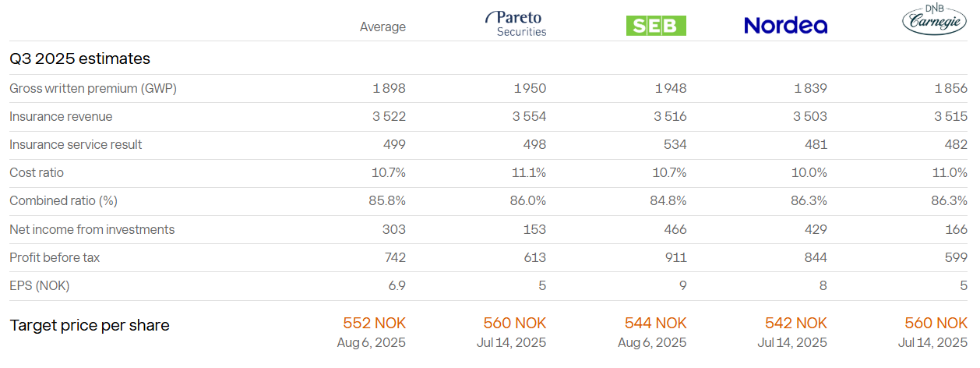Image resolution: width=980 pixels, height=368 pixels.
Task: Click the Q3 2025 estimates heading
Action: click(79, 58)
